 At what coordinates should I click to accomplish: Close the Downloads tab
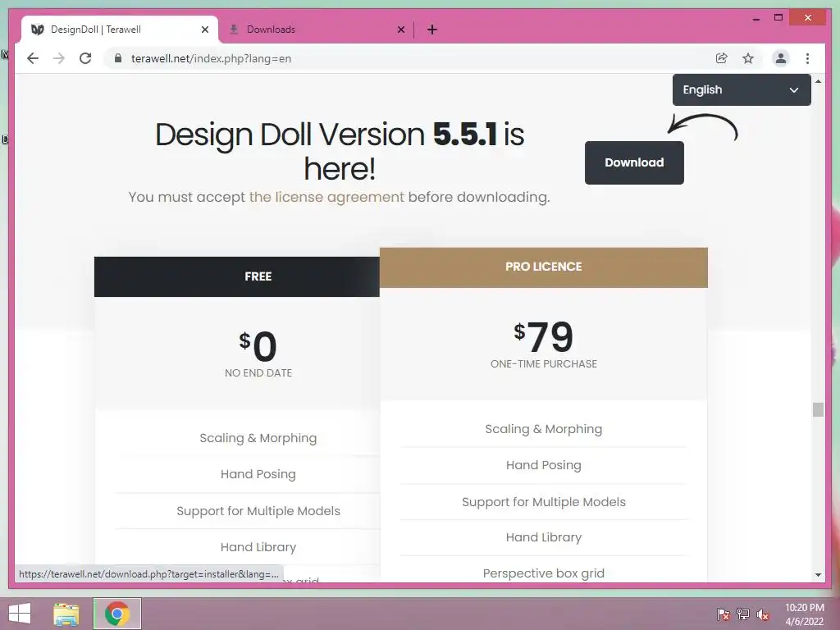tap(400, 30)
